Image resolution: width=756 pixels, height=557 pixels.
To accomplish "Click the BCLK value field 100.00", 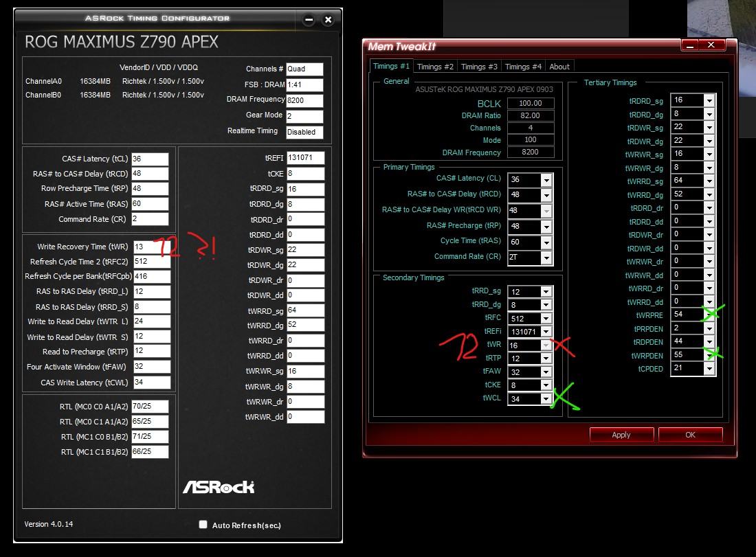I will click(531, 103).
